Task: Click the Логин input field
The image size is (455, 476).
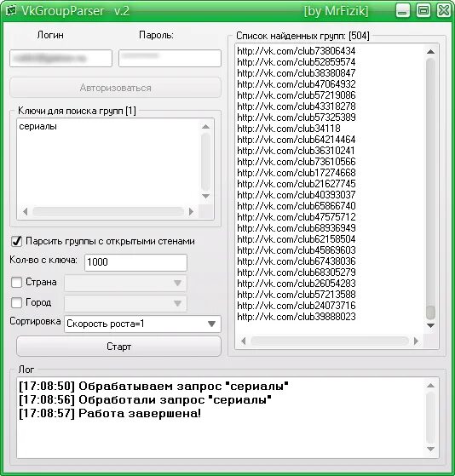Action: pyautogui.click(x=60, y=58)
